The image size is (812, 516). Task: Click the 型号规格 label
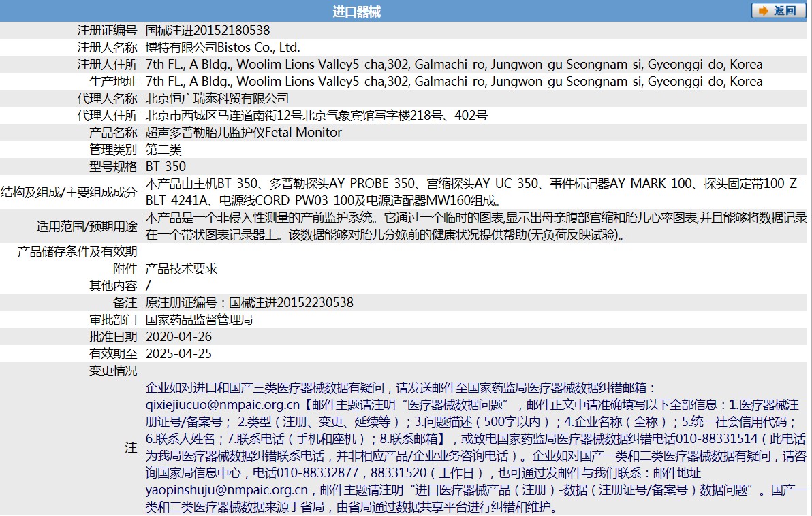click(x=113, y=167)
